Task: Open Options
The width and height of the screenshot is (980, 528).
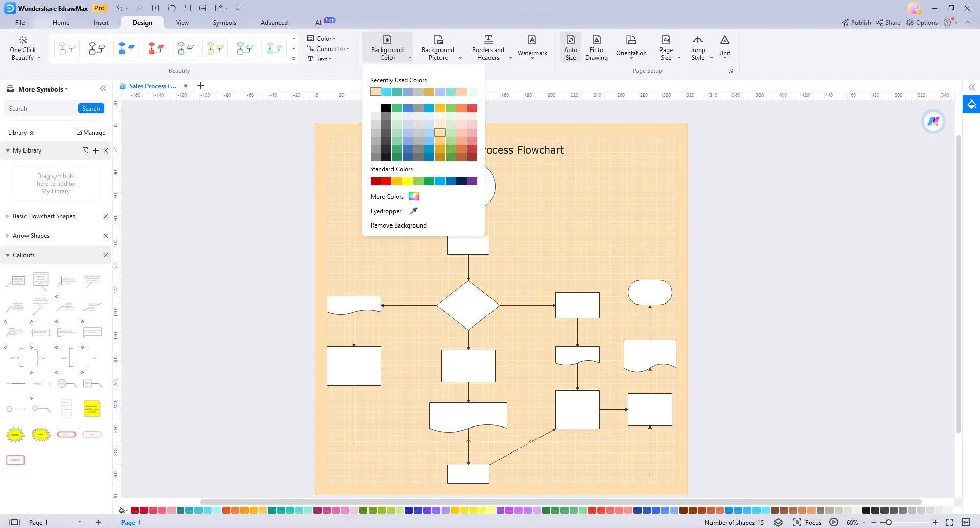Action: coord(922,22)
